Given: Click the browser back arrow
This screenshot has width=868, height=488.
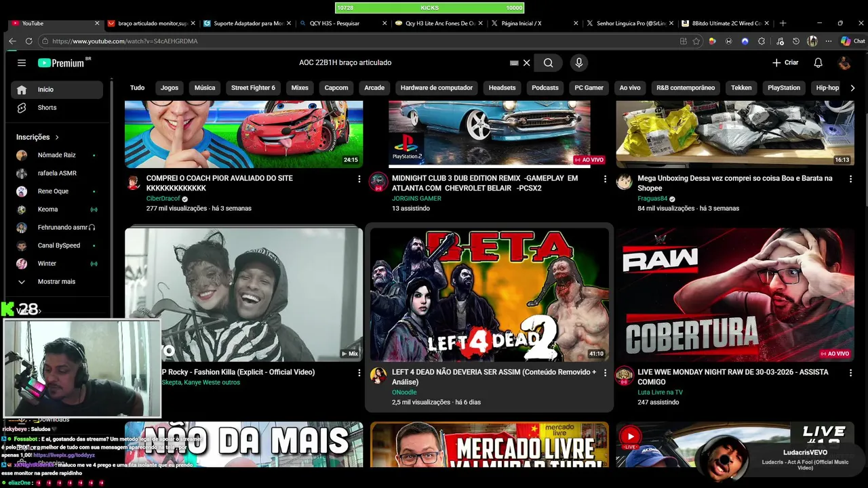Looking at the screenshot, I should 12,41.
